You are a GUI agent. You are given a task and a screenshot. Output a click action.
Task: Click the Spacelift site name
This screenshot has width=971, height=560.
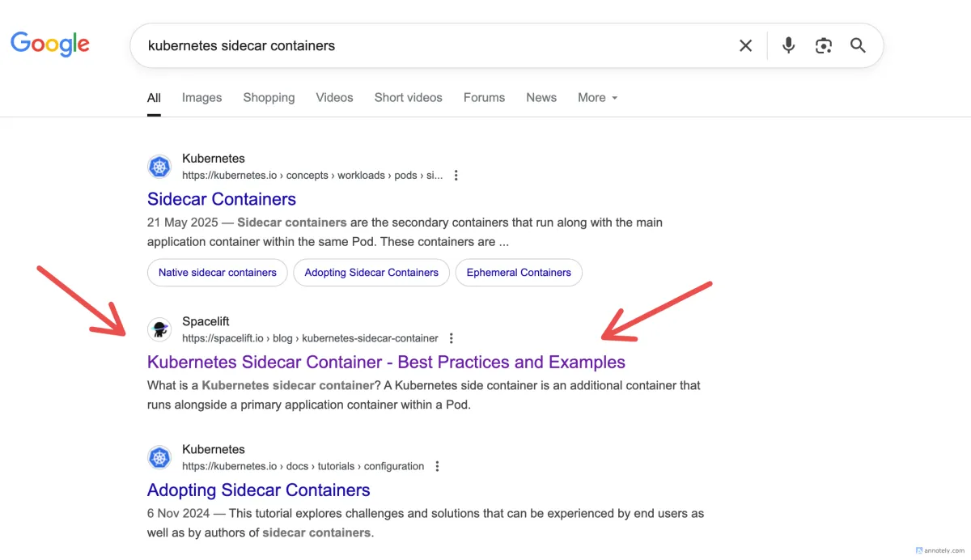tap(206, 321)
